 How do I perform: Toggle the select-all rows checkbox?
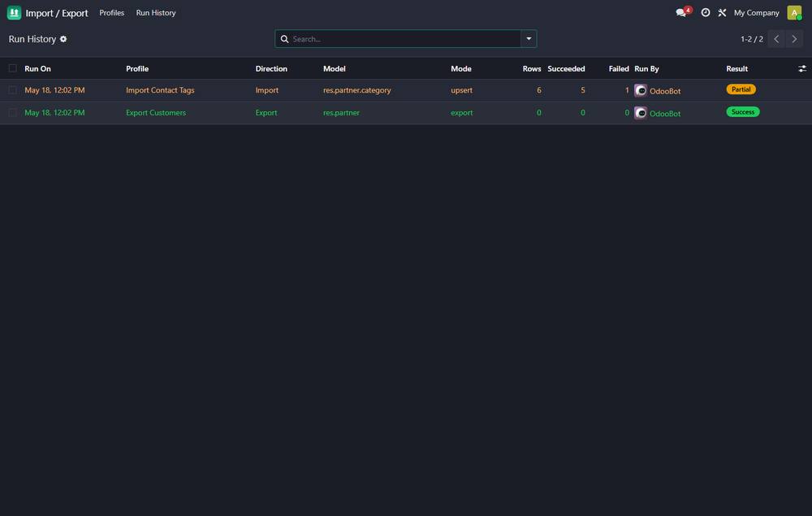tap(12, 68)
